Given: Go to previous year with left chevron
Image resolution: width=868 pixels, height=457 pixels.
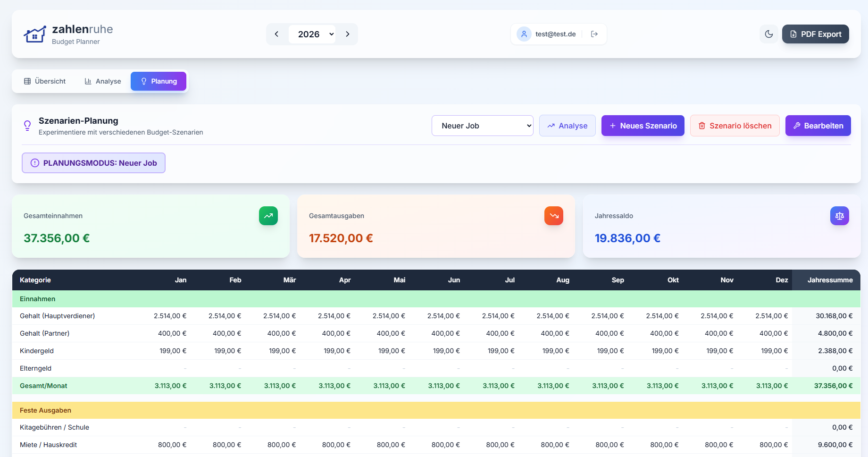Looking at the screenshot, I should click(x=277, y=34).
